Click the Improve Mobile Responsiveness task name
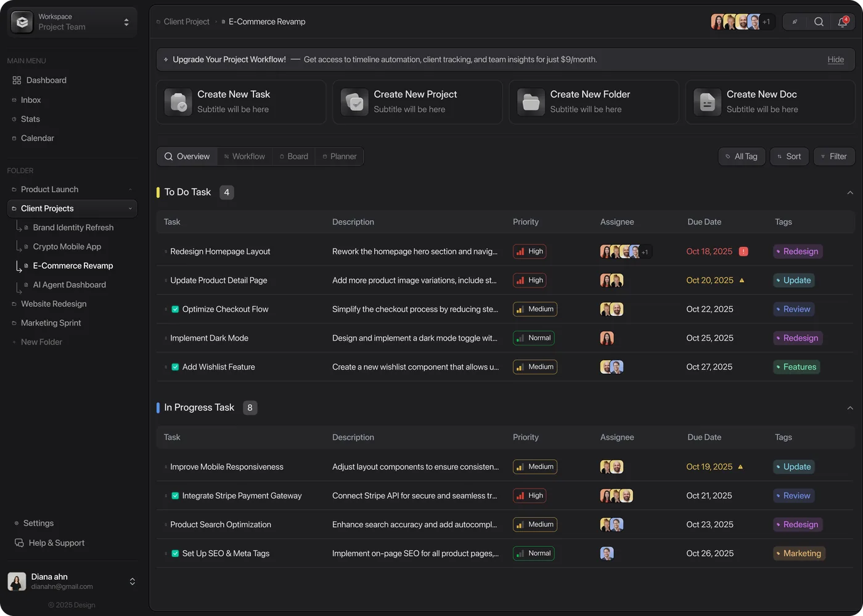 [x=227, y=467]
